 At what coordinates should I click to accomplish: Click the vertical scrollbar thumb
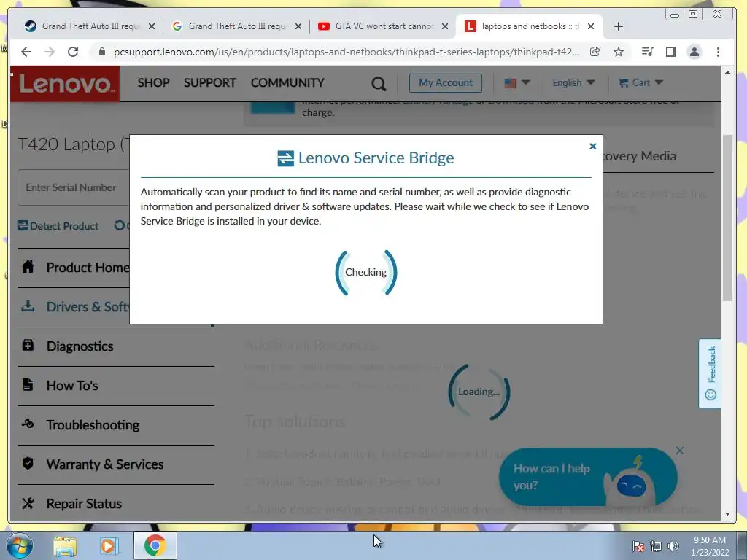727,218
